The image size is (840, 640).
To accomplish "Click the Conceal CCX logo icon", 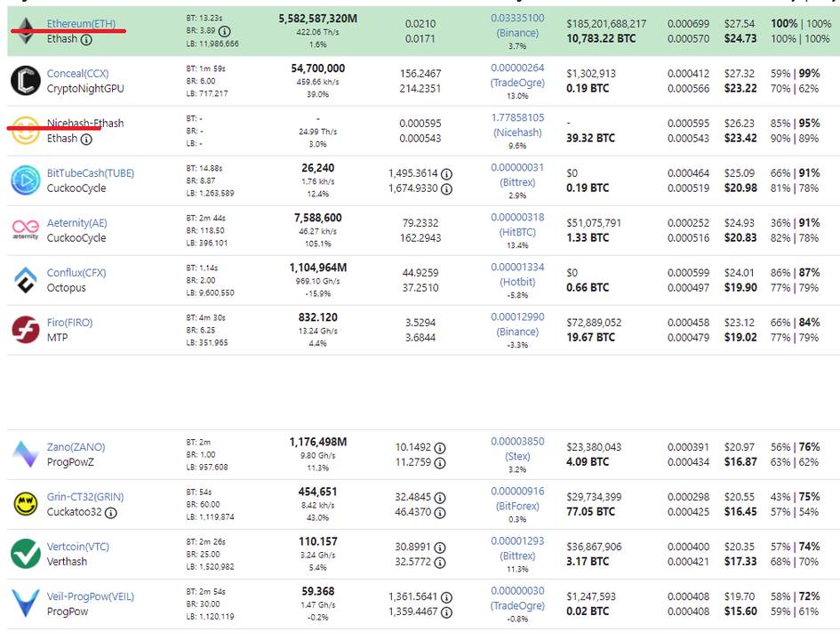I will point(25,80).
